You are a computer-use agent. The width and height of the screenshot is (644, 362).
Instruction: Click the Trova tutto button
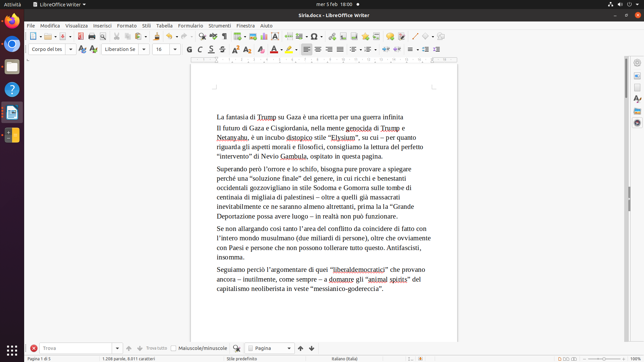point(156,348)
